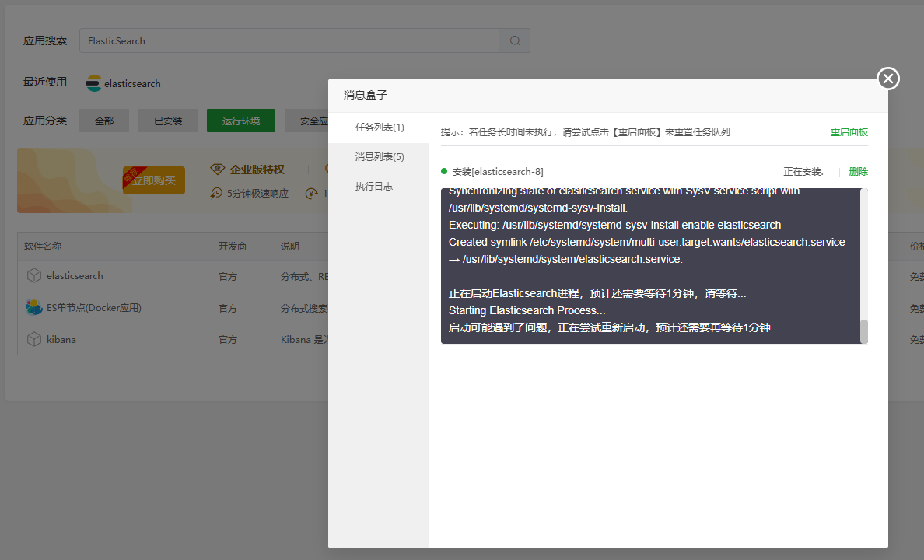This screenshot has height=560, width=924.
Task: Click the 安装[elasticsearch-8] task title
Action: [498, 172]
